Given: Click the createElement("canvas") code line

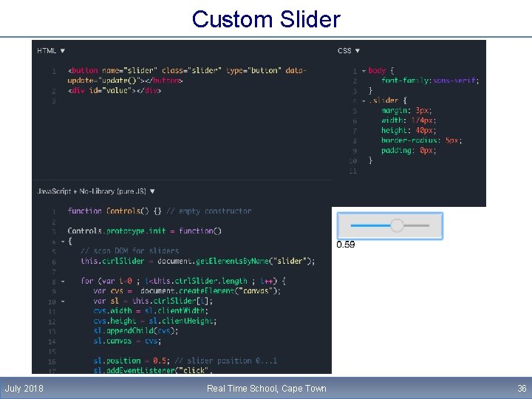Looking at the screenshot, I should (x=187, y=291).
